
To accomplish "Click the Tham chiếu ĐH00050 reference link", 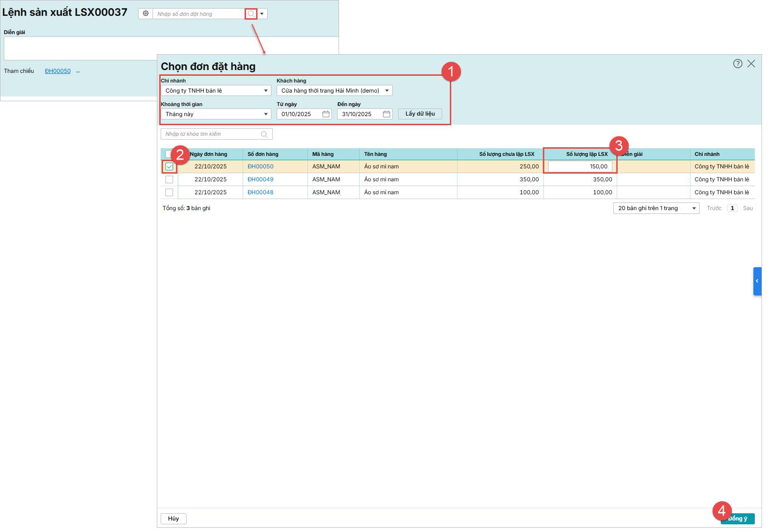I will 58,71.
